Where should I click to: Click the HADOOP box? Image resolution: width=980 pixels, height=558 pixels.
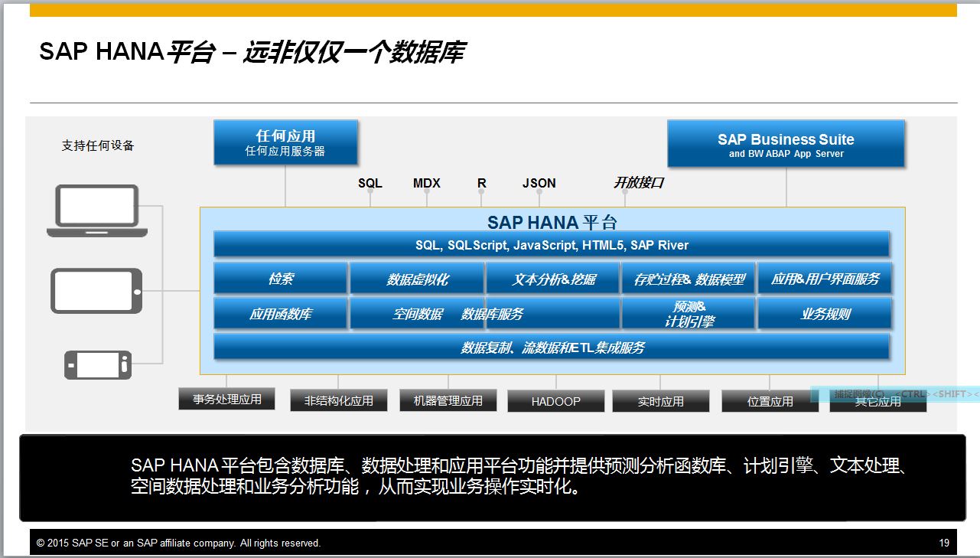[x=556, y=401]
